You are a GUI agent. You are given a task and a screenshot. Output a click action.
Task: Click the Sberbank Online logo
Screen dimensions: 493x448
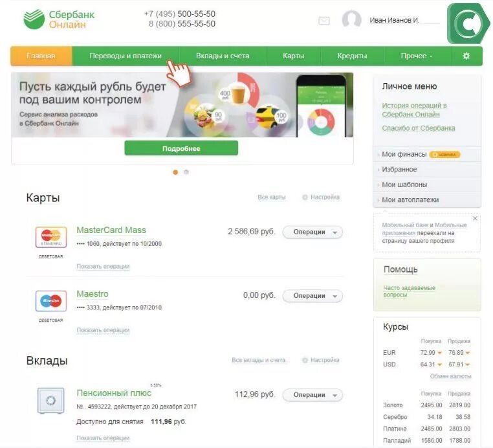(x=59, y=19)
